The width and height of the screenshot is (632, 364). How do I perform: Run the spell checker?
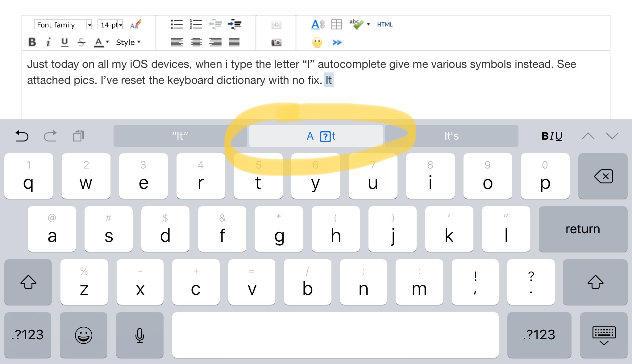(355, 23)
